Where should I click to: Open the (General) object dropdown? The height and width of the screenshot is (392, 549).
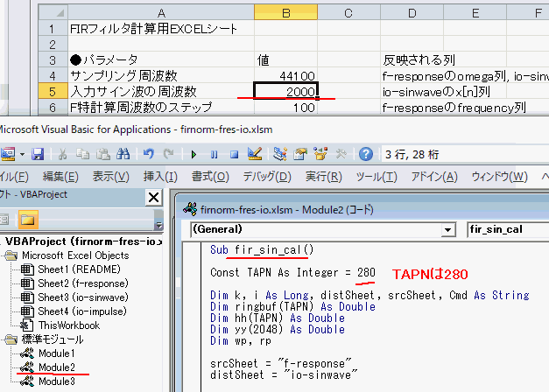pos(447,230)
